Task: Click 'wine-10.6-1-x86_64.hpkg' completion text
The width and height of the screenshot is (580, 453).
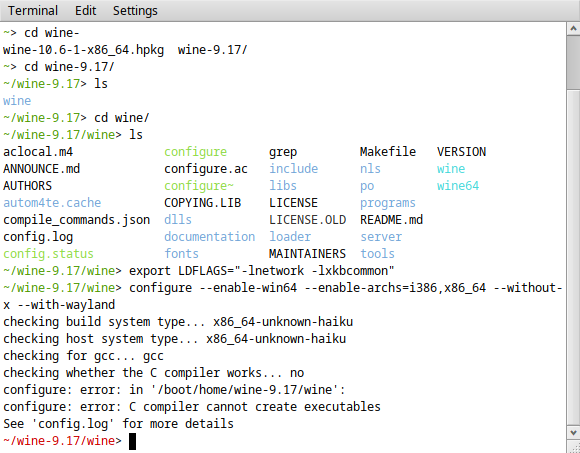Action: 84,50
